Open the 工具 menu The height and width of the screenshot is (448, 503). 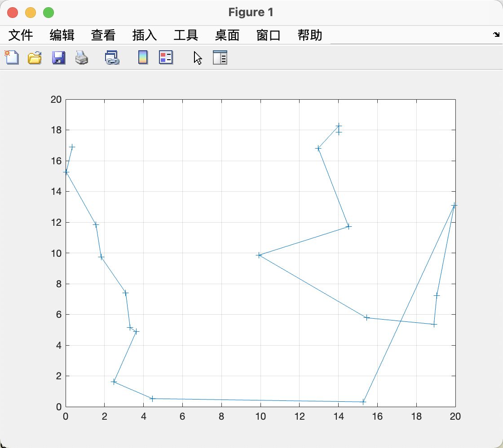[x=185, y=35]
